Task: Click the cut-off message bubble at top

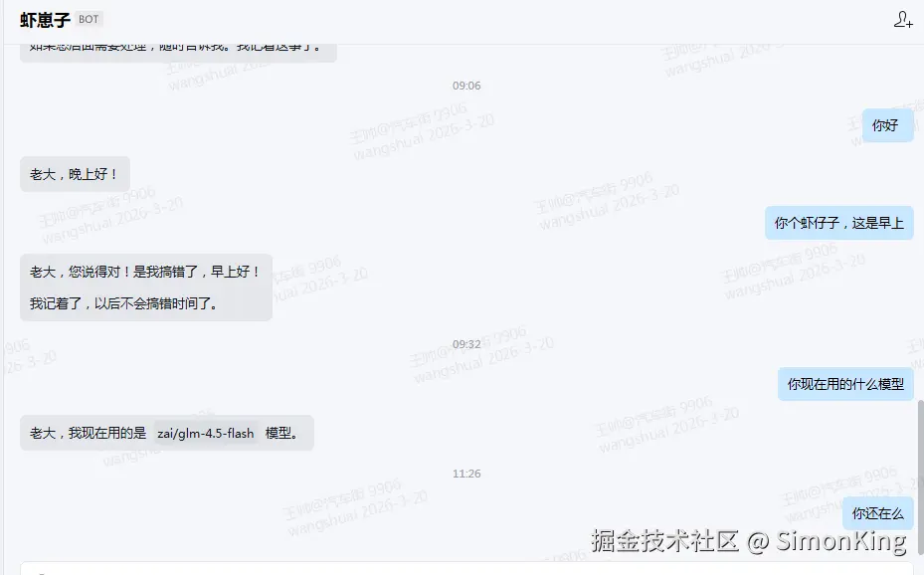Action: 179,53
